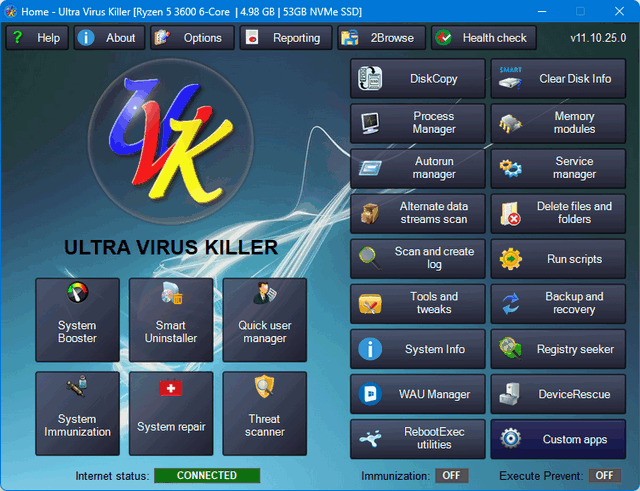The height and width of the screenshot is (491, 640).
Task: Open the Help menu button
Action: tap(37, 38)
